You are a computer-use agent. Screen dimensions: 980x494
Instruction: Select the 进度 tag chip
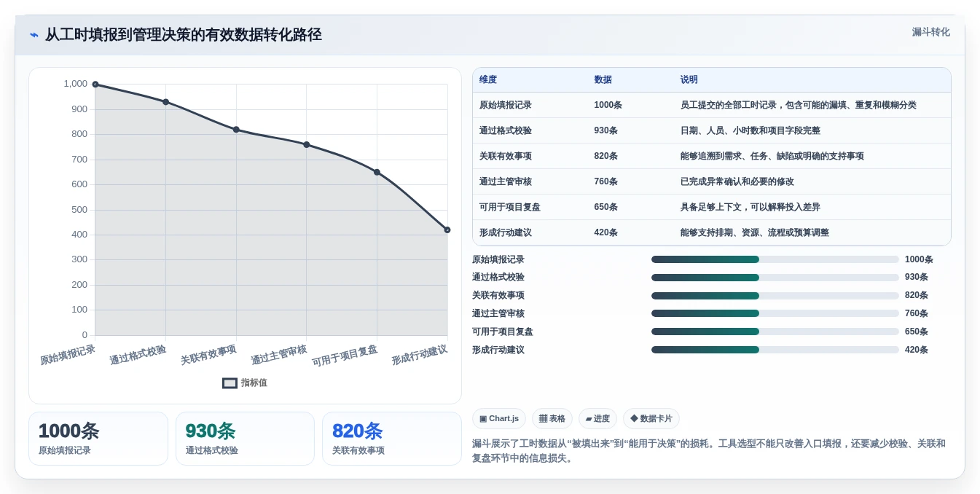[597, 418]
